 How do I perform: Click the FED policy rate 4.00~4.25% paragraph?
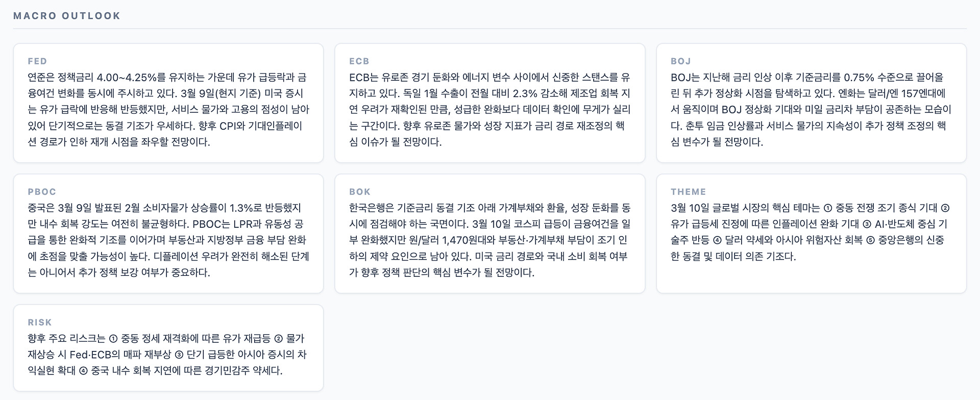click(x=168, y=109)
